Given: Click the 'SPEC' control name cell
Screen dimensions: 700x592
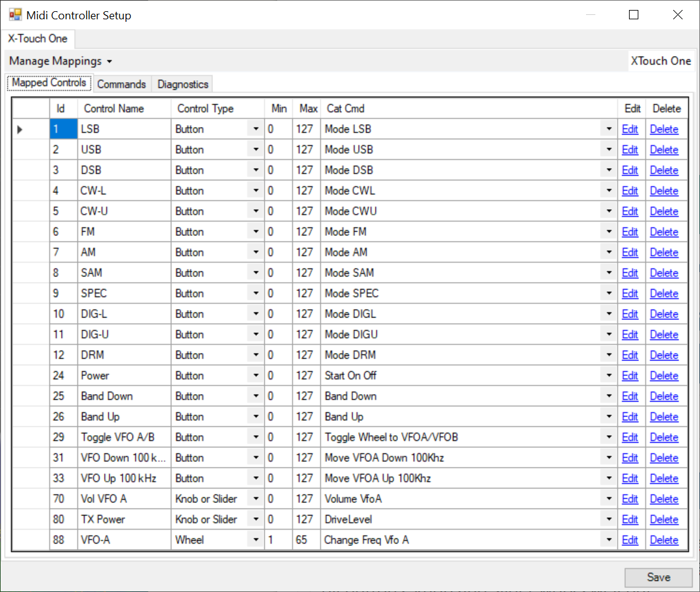Looking at the screenshot, I should [x=124, y=294].
